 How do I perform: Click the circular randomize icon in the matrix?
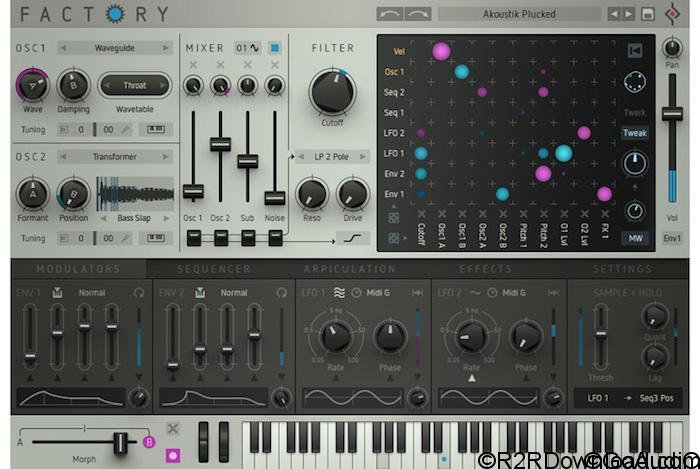coord(635,82)
